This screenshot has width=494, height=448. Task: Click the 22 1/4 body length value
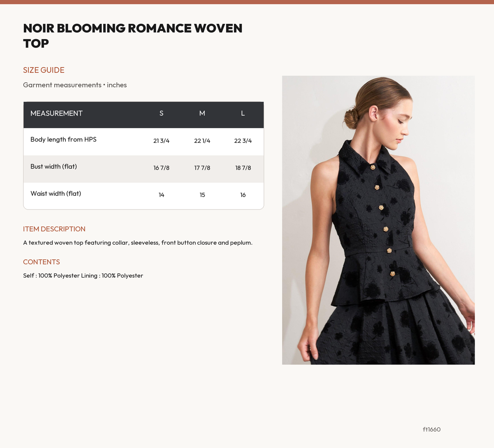[x=202, y=141]
